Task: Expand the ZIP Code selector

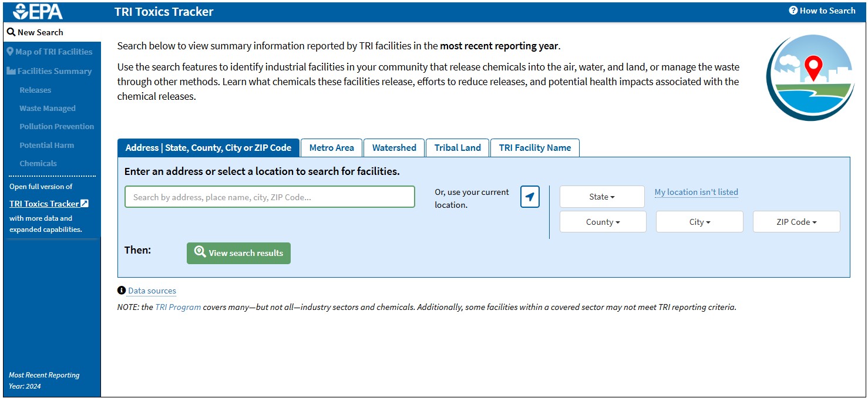Action: tap(796, 221)
